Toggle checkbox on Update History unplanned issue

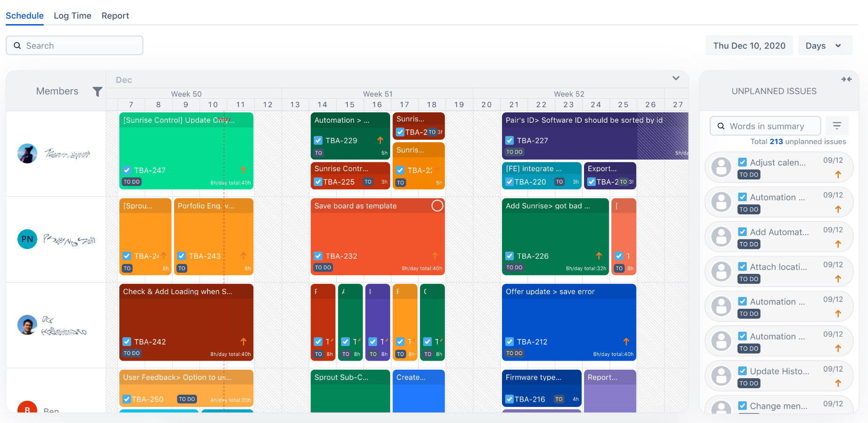click(x=743, y=371)
